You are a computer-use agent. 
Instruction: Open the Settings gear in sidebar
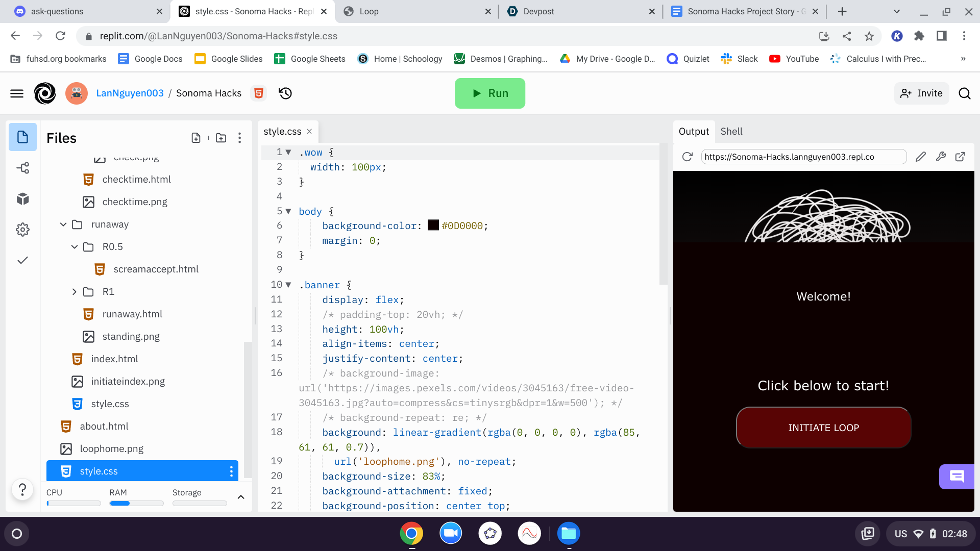coord(22,230)
